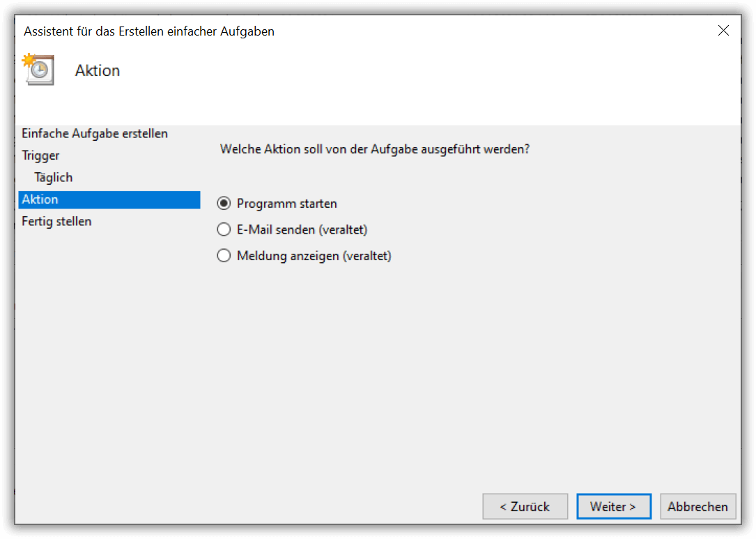Go to the Trigger step in sidebar
This screenshot has width=756, height=539.
(40, 156)
